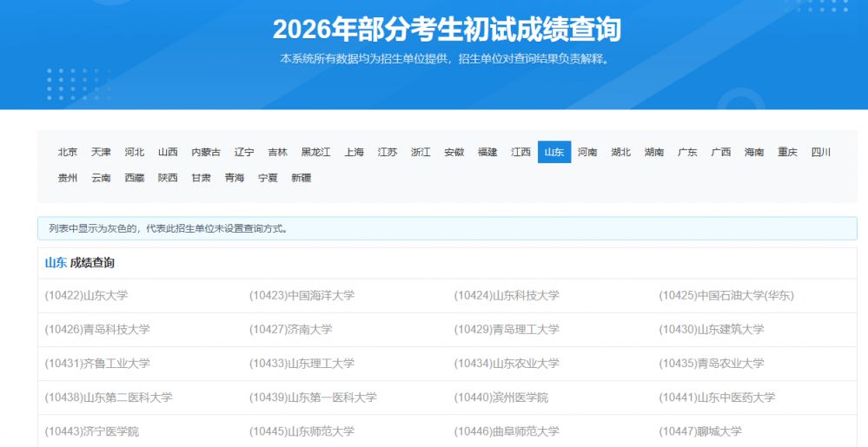Open (10434)山东农业大学 score query
This screenshot has width=868, height=447.
click(507, 364)
